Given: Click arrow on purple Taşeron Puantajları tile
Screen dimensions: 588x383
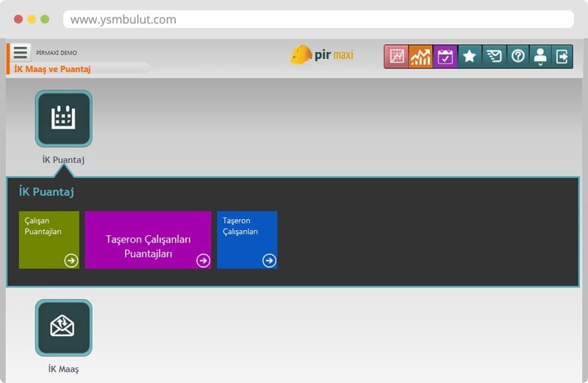Looking at the screenshot, I should [203, 260].
